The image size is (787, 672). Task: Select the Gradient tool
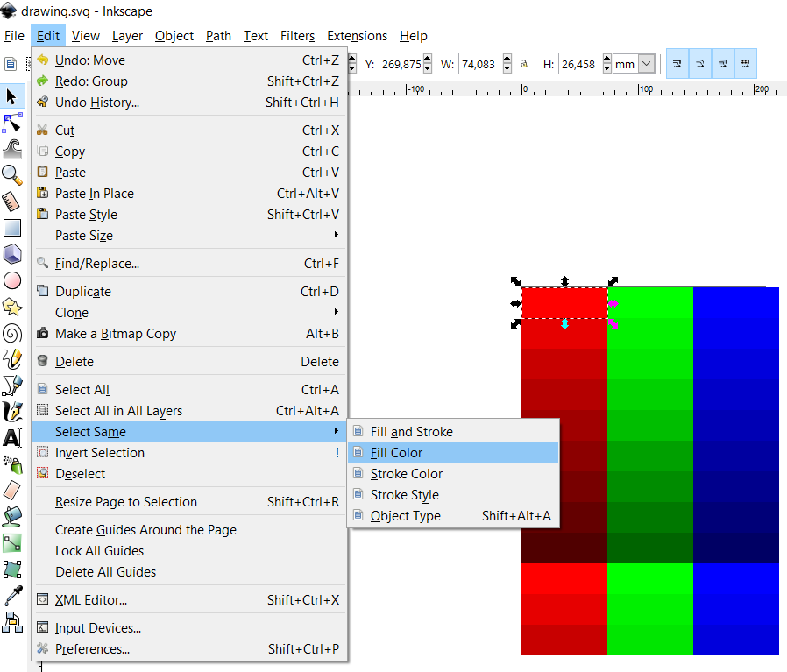pyautogui.click(x=12, y=543)
